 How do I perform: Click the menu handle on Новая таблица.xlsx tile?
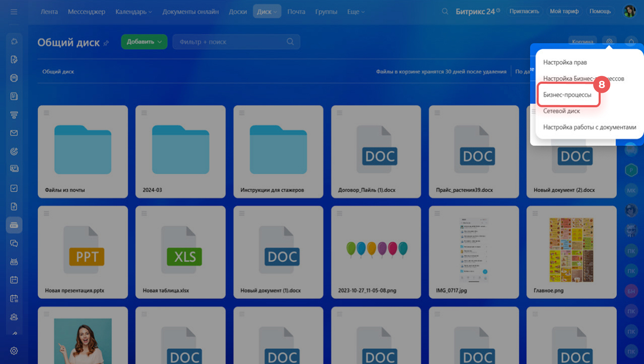tap(144, 213)
